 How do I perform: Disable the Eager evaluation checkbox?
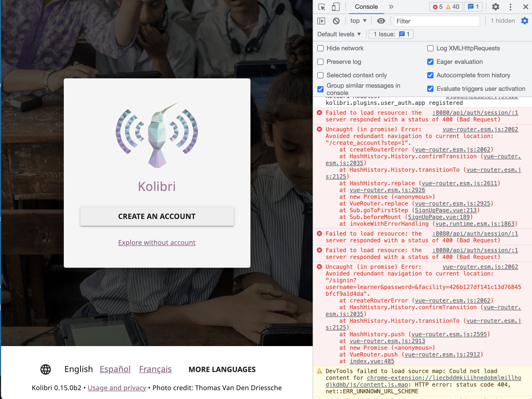[x=430, y=62]
